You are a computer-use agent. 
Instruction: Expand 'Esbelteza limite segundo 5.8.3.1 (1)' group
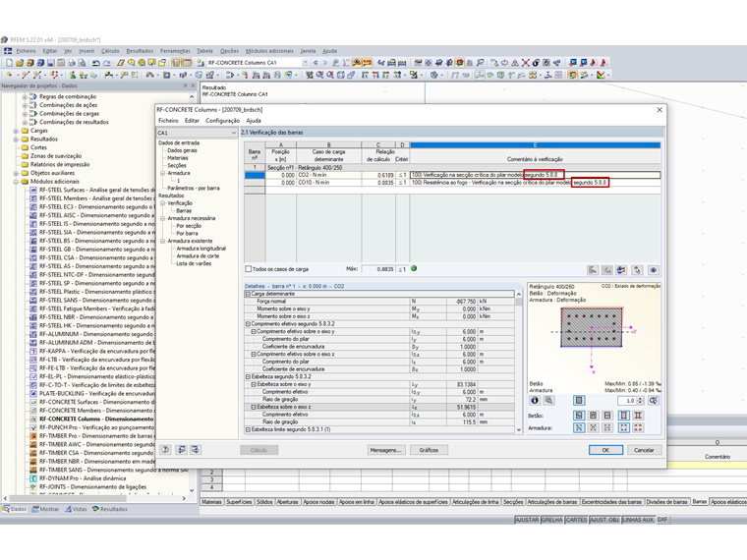point(248,429)
